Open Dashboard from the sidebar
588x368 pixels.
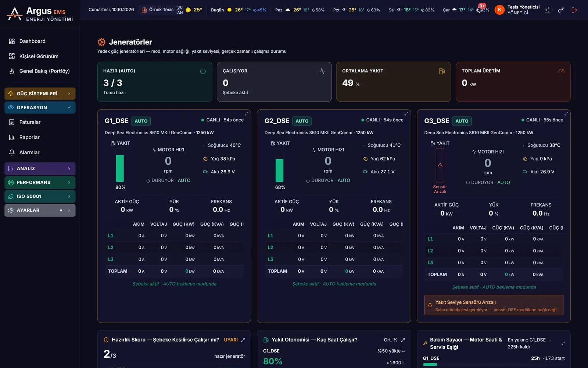(x=40, y=41)
